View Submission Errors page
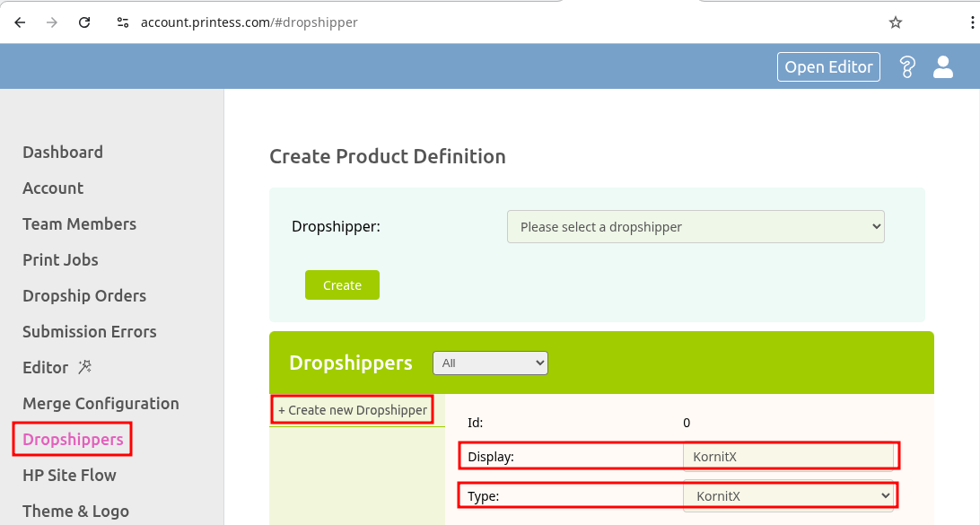This screenshot has width=980, height=525. 90,332
